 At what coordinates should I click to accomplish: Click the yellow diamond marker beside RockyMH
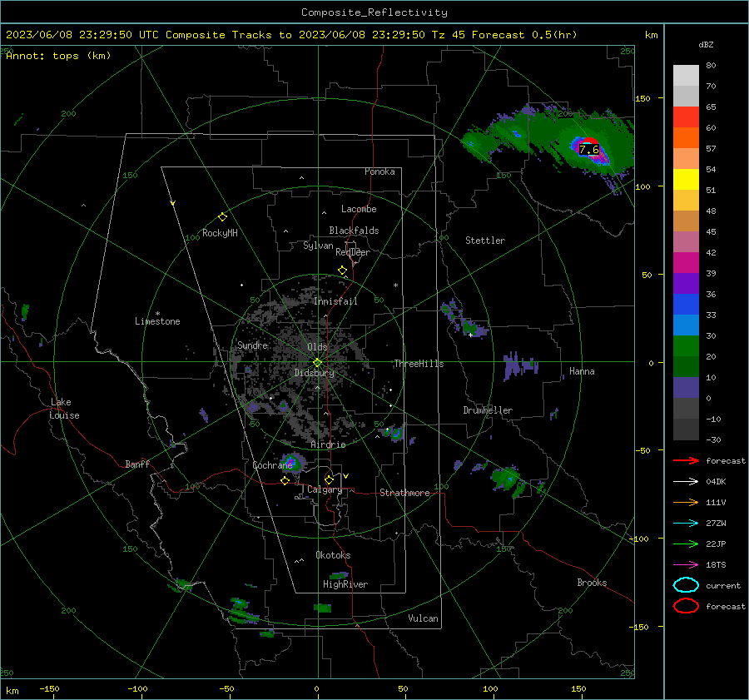[x=222, y=217]
